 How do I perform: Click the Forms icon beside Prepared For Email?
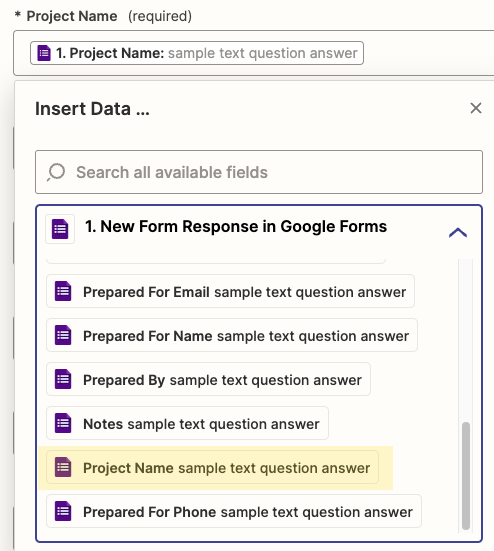pyautogui.click(x=63, y=291)
